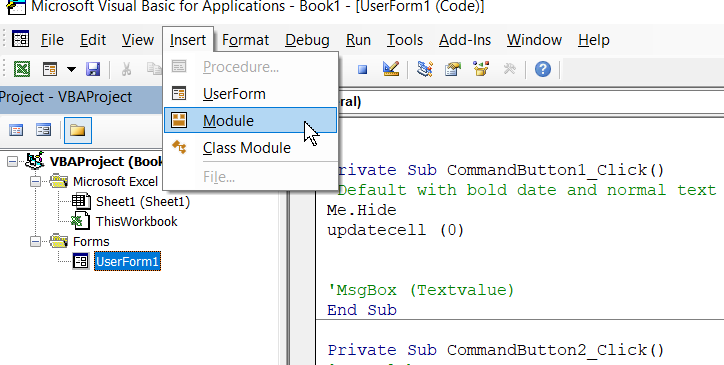The image size is (724, 365).
Task: Select Sheet1 (Sheet1) in project tree
Action: click(143, 201)
